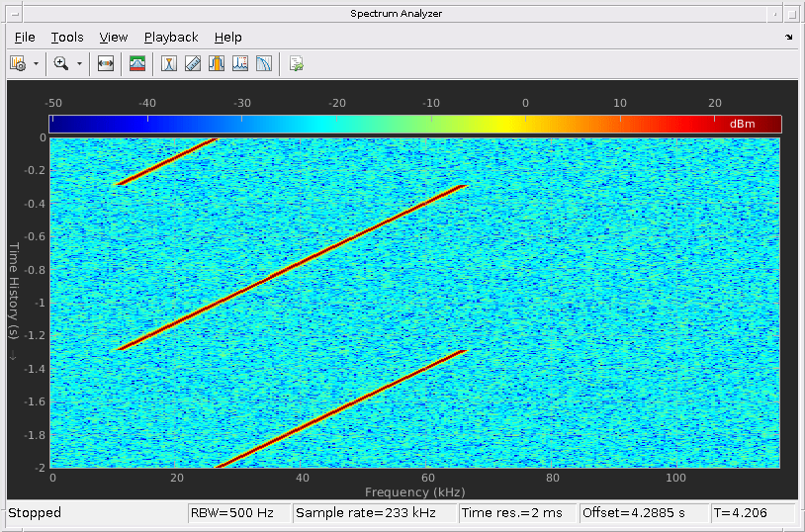Image resolution: width=805 pixels, height=532 pixels.
Task: Enable the Cursor Measurements icon
Action: pyautogui.click(x=169, y=63)
